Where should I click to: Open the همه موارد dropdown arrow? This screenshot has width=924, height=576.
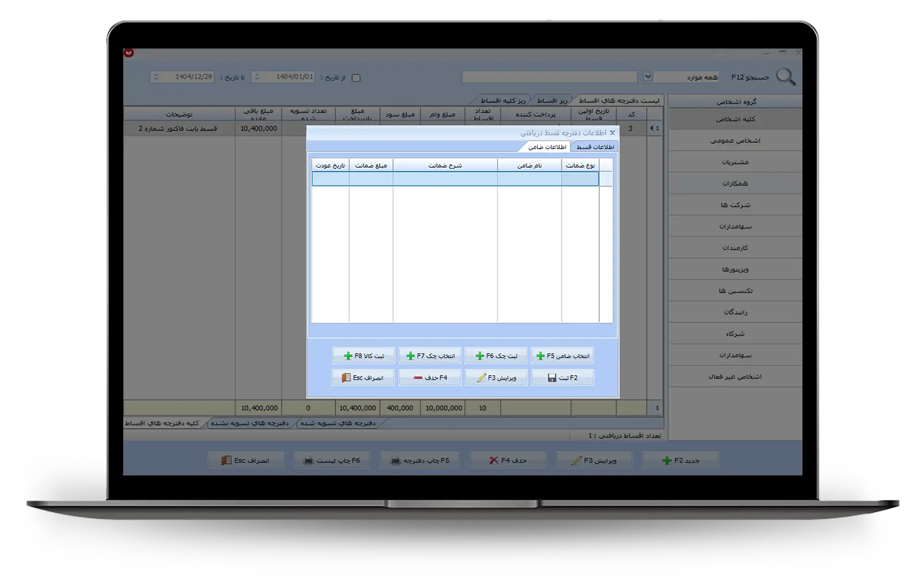tap(648, 77)
